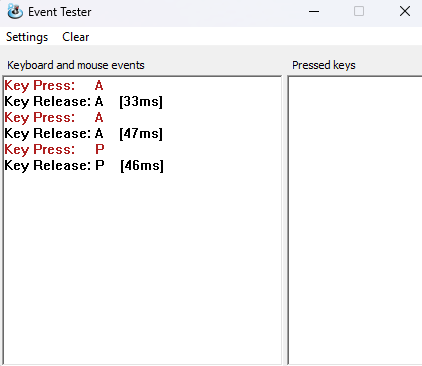Image resolution: width=422 pixels, height=366 pixels.
Task: Select the Key Release A 47ms line
Action: click(x=84, y=134)
